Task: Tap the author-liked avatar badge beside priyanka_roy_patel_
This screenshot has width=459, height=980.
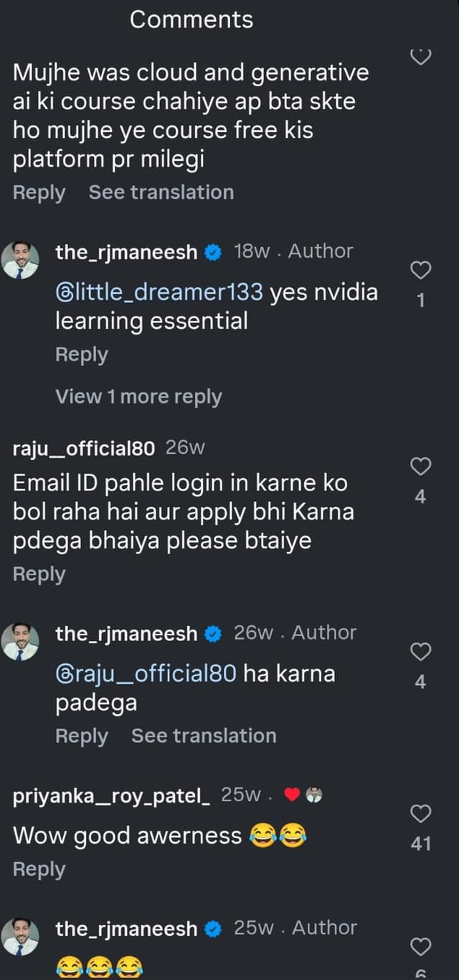Action: 314,795
